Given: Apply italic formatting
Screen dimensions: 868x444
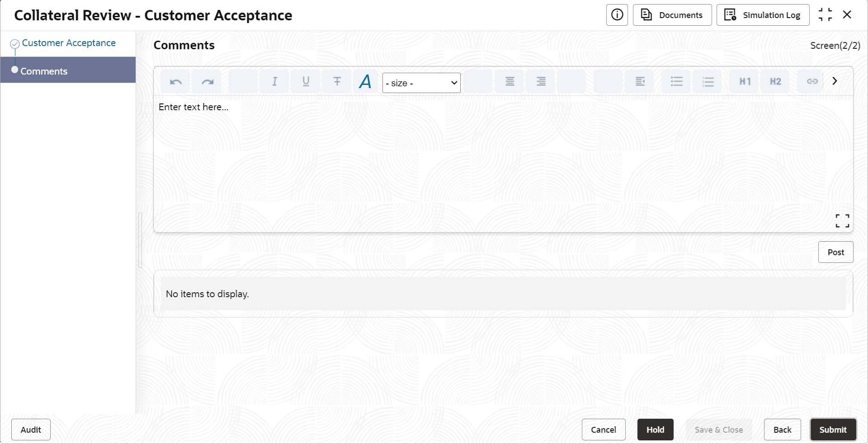Looking at the screenshot, I should (274, 82).
